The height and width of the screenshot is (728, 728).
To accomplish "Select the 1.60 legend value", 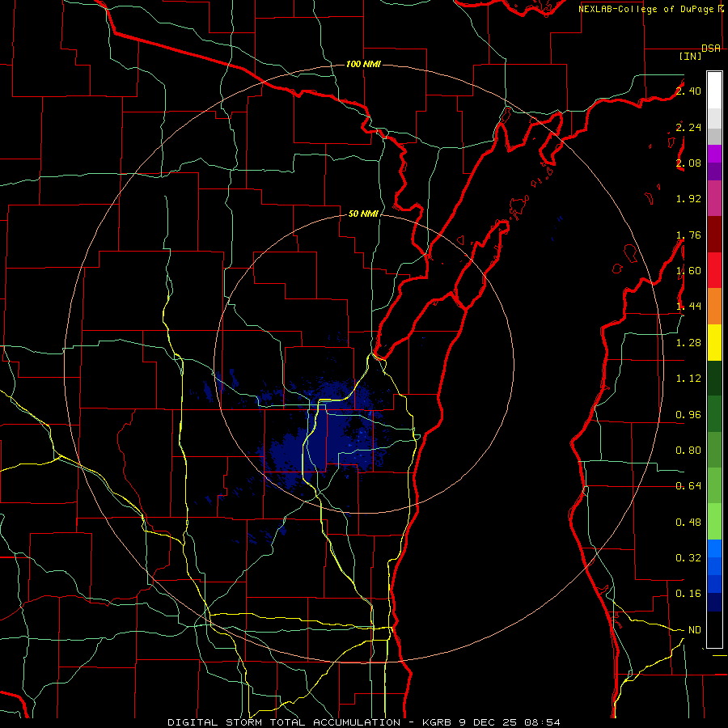I will [688, 271].
